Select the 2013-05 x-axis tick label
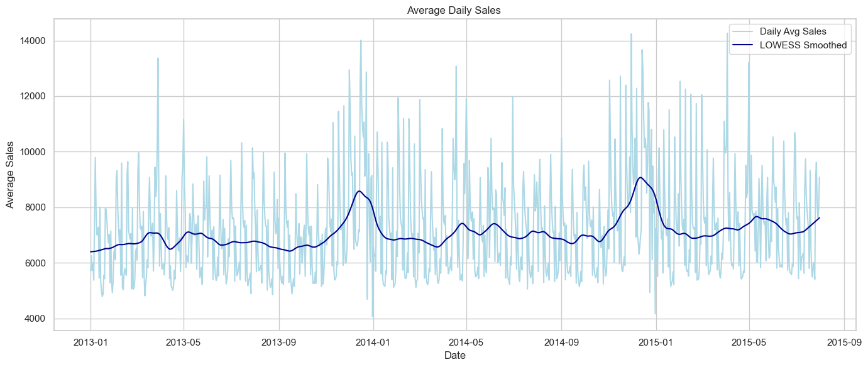 (x=184, y=341)
